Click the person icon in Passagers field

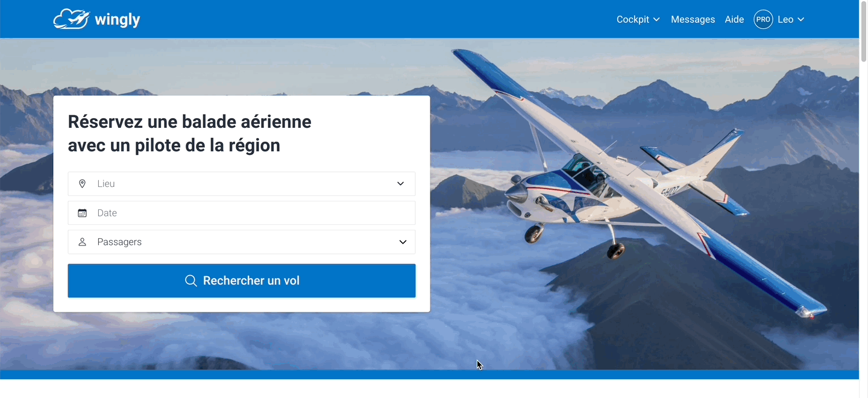(x=83, y=242)
